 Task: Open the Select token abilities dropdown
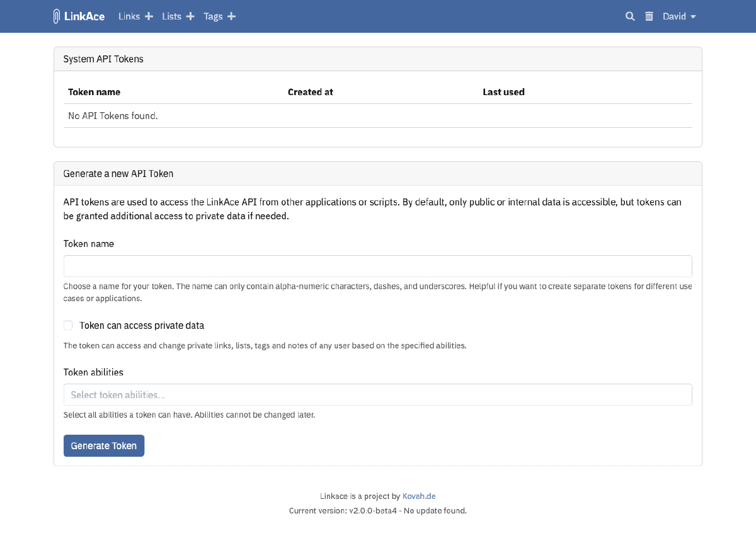click(377, 395)
